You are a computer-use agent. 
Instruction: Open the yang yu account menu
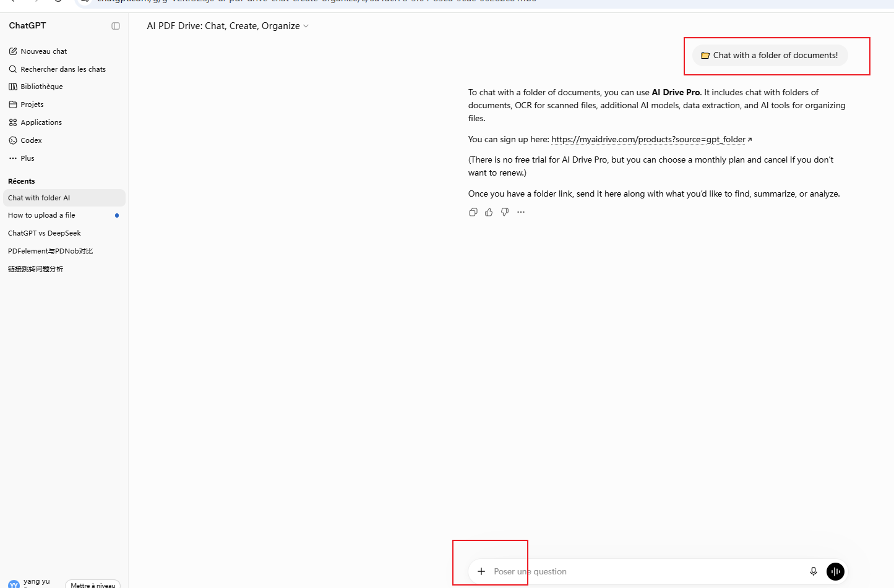[30, 583]
